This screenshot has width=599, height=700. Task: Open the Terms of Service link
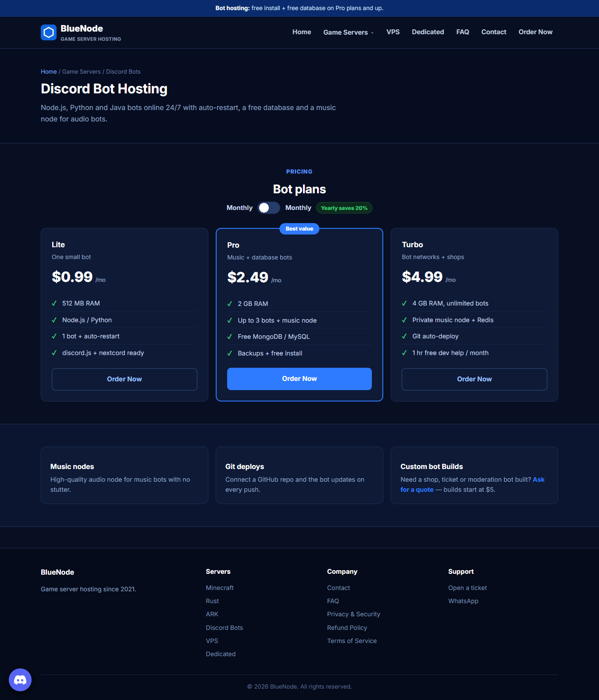click(x=352, y=641)
